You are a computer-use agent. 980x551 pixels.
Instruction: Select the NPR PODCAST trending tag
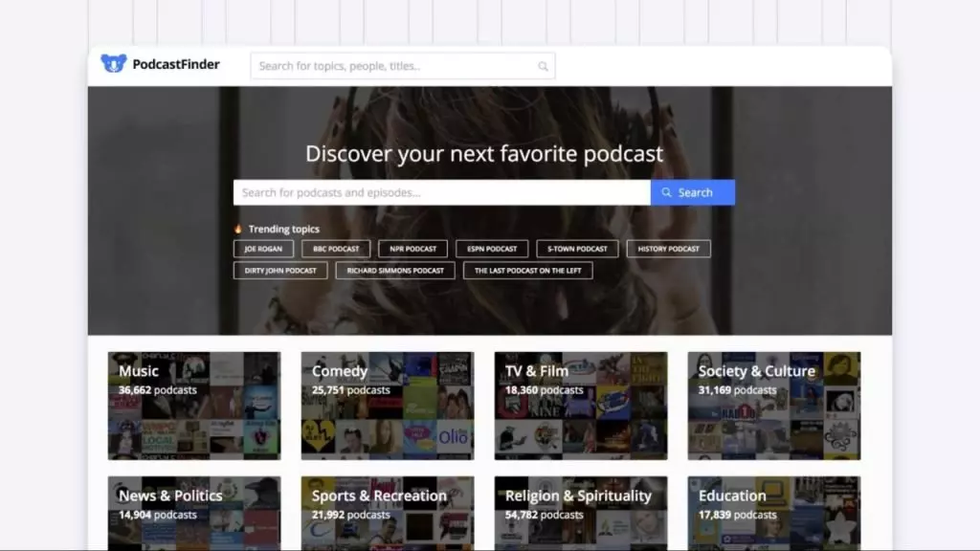(x=413, y=249)
